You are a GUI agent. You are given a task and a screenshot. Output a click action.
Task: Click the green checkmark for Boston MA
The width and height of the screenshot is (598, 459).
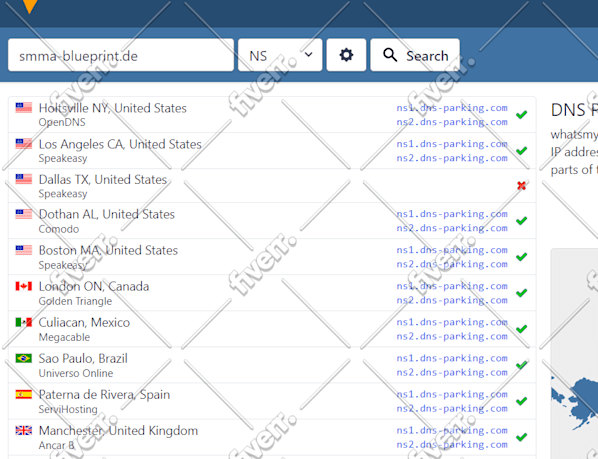point(521,257)
